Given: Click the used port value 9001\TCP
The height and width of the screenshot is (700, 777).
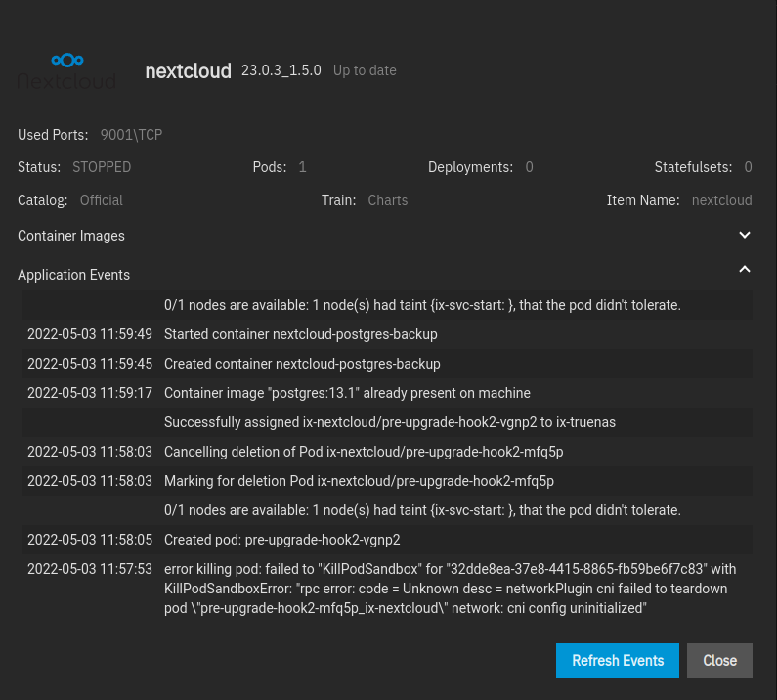Looking at the screenshot, I should (131, 135).
